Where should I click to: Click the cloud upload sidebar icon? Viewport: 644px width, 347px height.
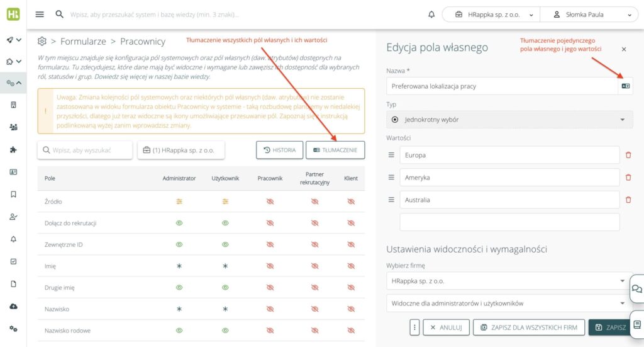pyautogui.click(x=13, y=306)
